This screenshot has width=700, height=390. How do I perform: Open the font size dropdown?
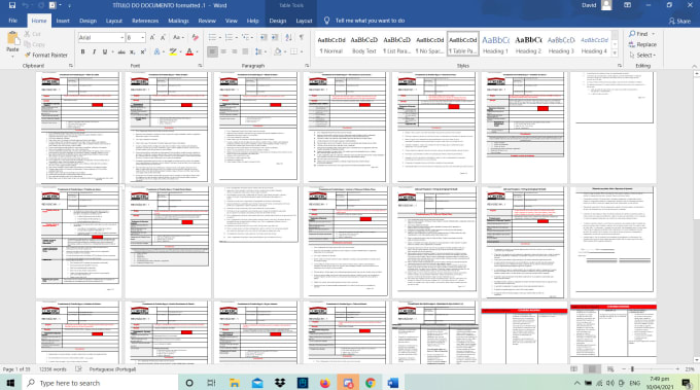click(135, 37)
